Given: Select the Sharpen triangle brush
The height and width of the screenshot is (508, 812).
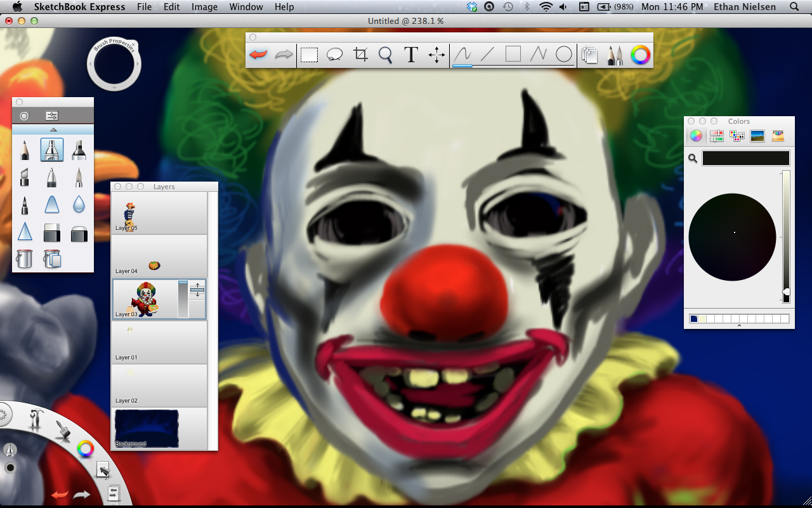Looking at the screenshot, I should click(25, 232).
